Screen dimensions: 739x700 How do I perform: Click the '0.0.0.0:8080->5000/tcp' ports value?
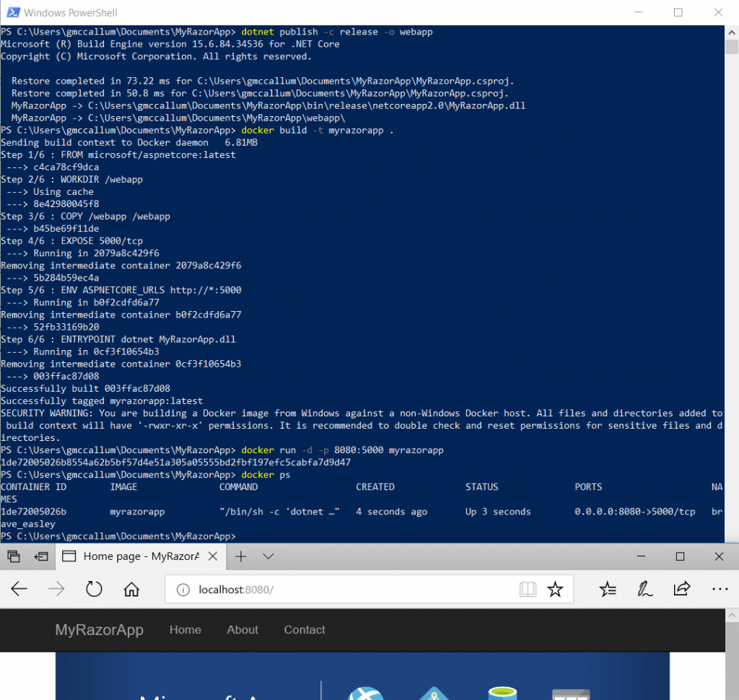(635, 512)
